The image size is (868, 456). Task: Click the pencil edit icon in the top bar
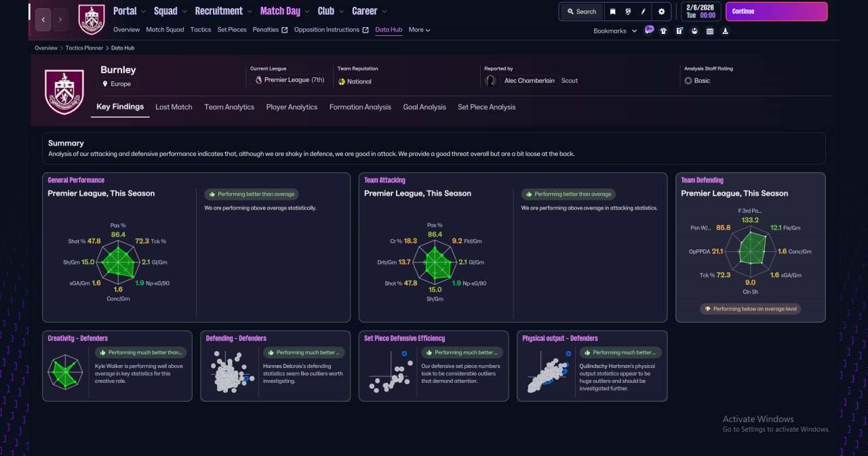(643, 12)
